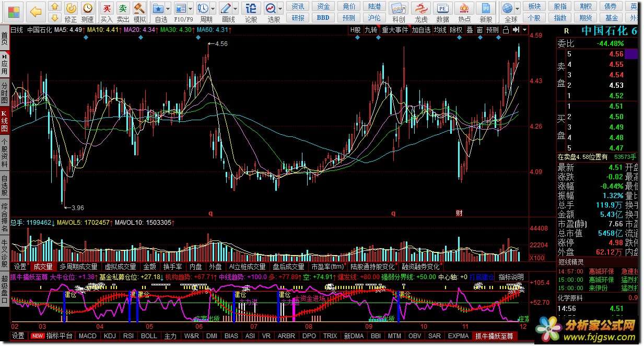Screen dimensions: 644x346
Task: Open the 模拟 simulation gavel icon
Action: 139,8
